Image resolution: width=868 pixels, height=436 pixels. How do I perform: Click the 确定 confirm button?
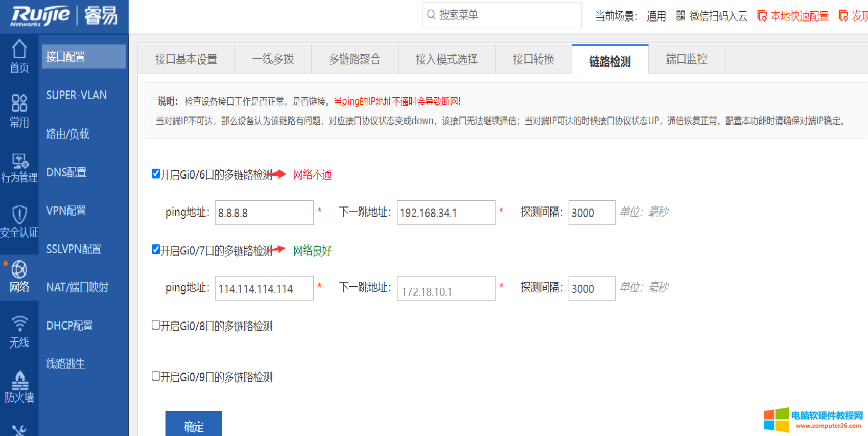coord(194,424)
